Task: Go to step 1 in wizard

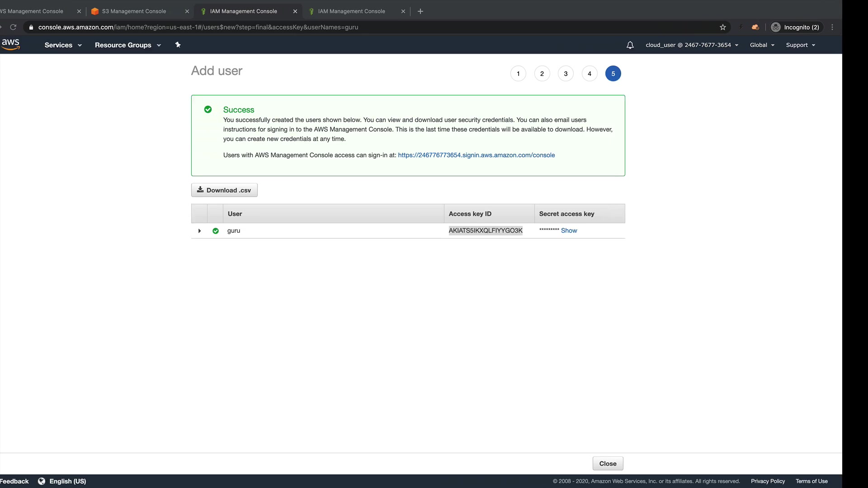Action: 518,74
